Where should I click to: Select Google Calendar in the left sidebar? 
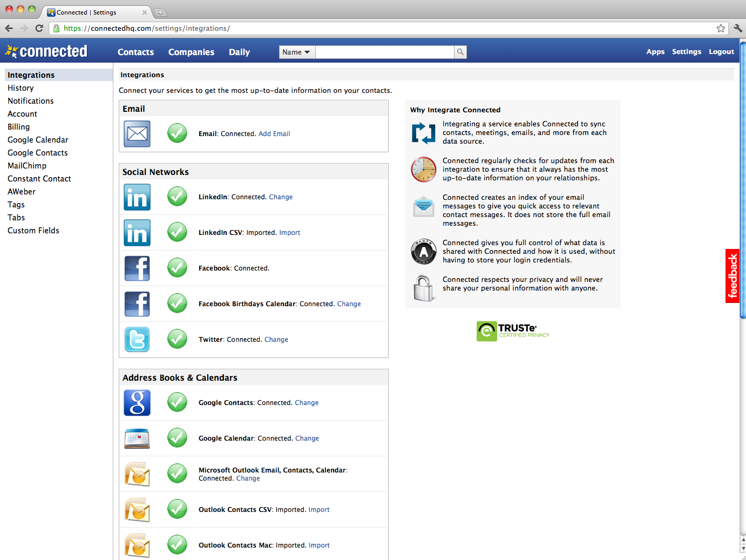click(x=38, y=140)
